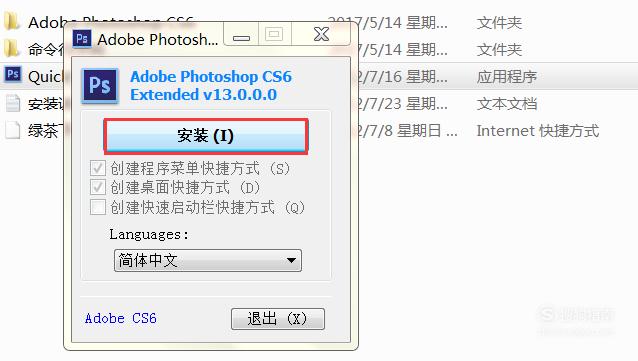The height and width of the screenshot is (361, 638).
Task: Click the arrow of the Languages combo box
Action: tap(291, 260)
